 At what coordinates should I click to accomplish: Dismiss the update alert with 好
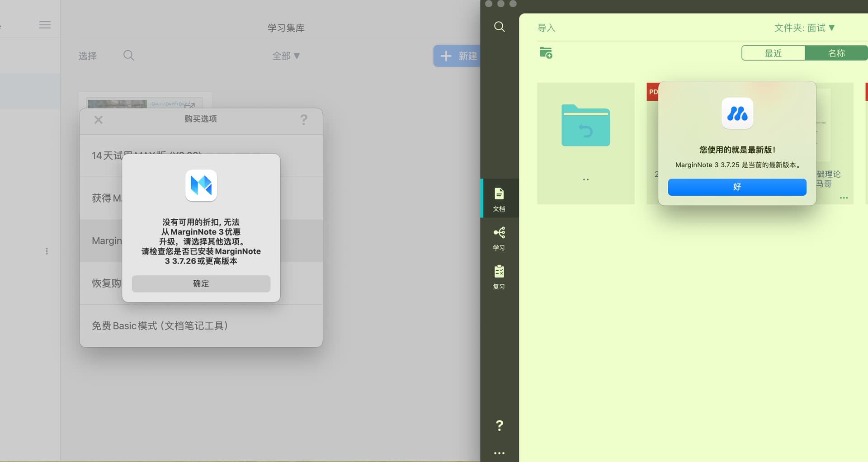click(737, 187)
